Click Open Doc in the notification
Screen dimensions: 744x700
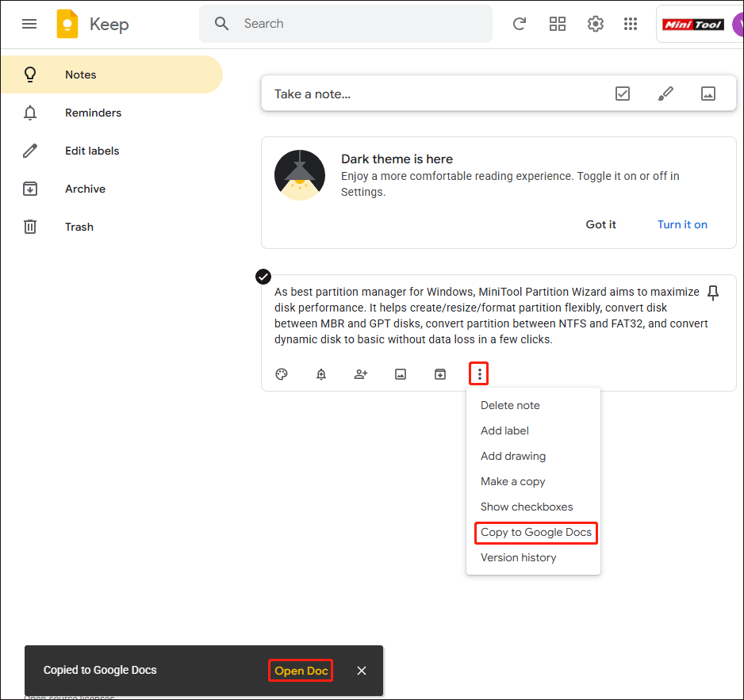click(301, 671)
